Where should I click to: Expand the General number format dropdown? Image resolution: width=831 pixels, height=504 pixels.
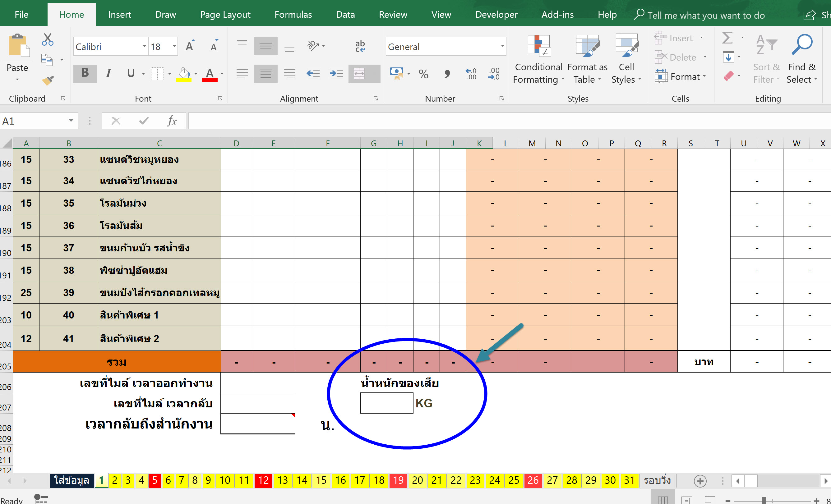502,47
